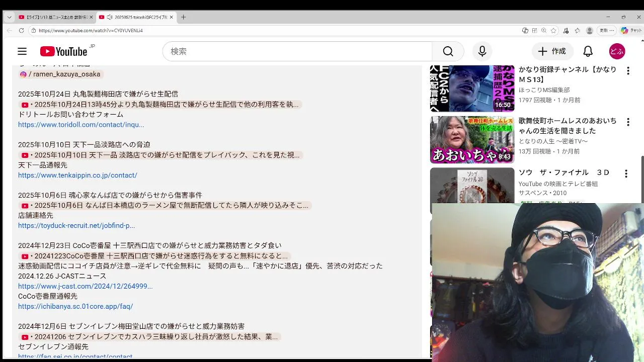
Task: Open the 20241206 セブンイレブン video chip link
Action: pos(149,336)
